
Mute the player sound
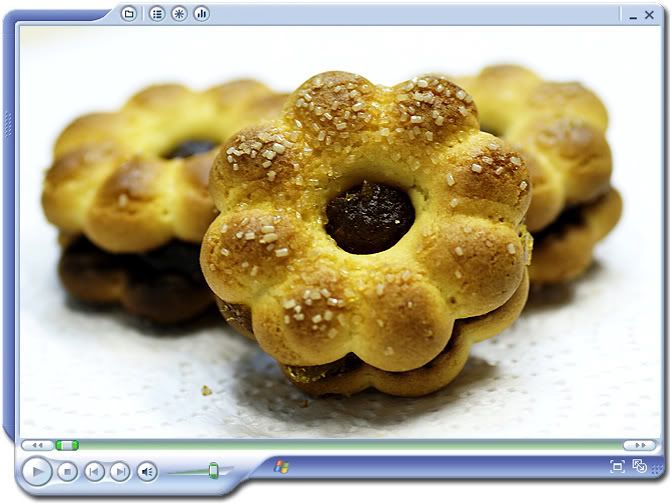[x=147, y=471]
